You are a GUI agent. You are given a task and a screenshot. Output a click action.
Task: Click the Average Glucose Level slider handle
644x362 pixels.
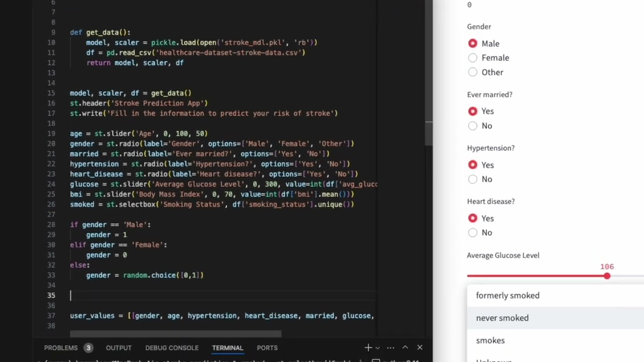tap(607, 276)
